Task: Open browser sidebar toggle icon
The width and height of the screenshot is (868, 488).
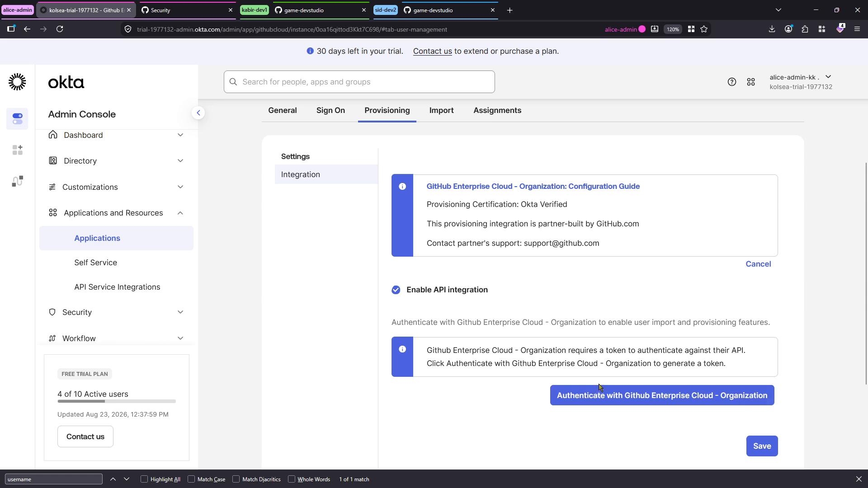Action: tap(11, 29)
